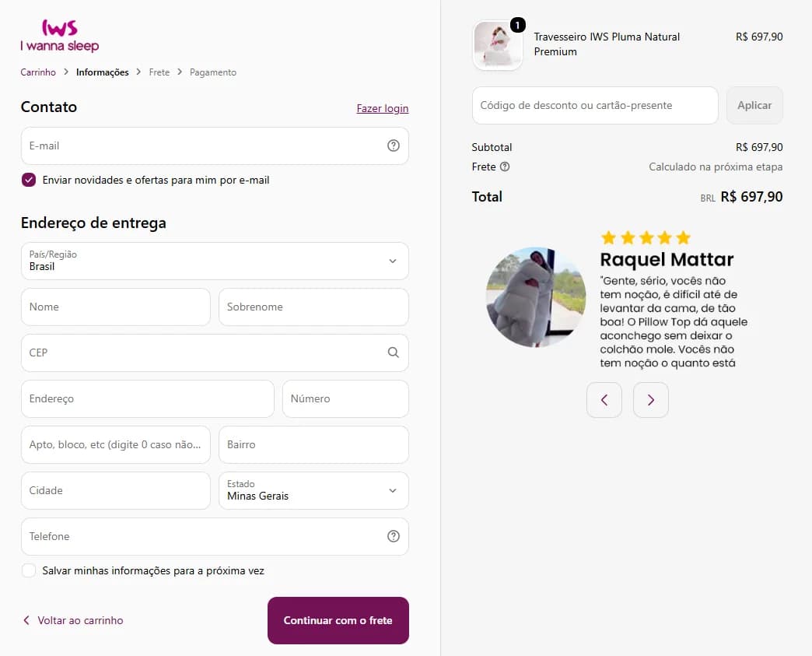
Task: Focus the Sobrenome input field
Action: pos(313,307)
